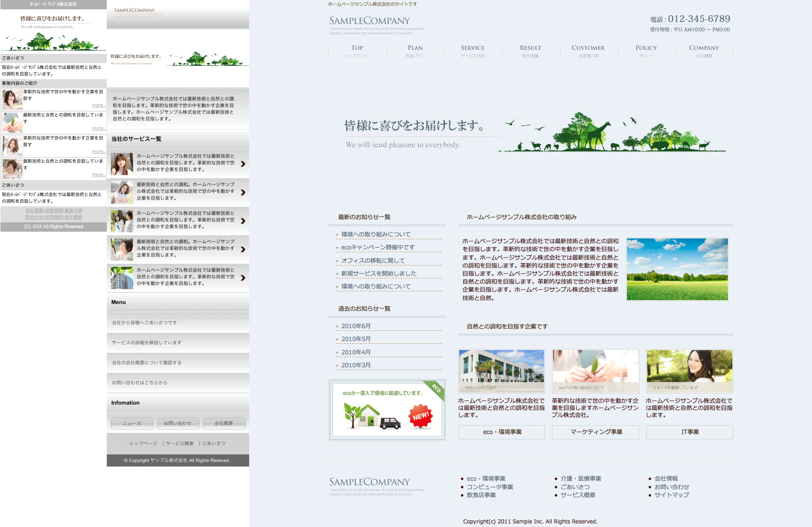Click the first more... link in mobile list
Screen dimensions: 812x527
[x=98, y=105]
